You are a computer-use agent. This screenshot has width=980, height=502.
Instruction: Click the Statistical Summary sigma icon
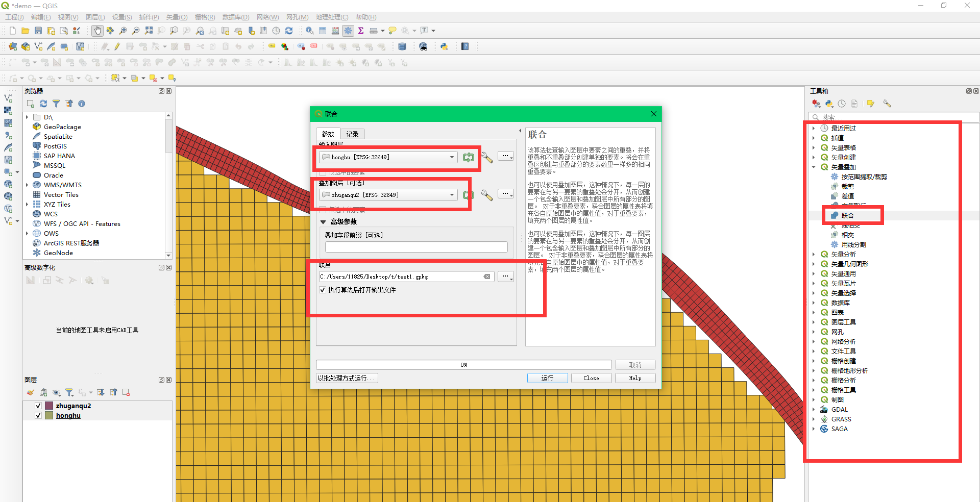coord(361,31)
